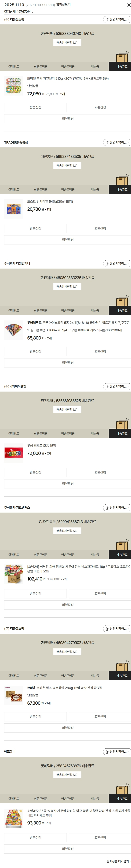Viewport: 131px width, 868px height.
Task: Open location selector for 주식회사 디씽컴퍼니
Action: click(117, 264)
